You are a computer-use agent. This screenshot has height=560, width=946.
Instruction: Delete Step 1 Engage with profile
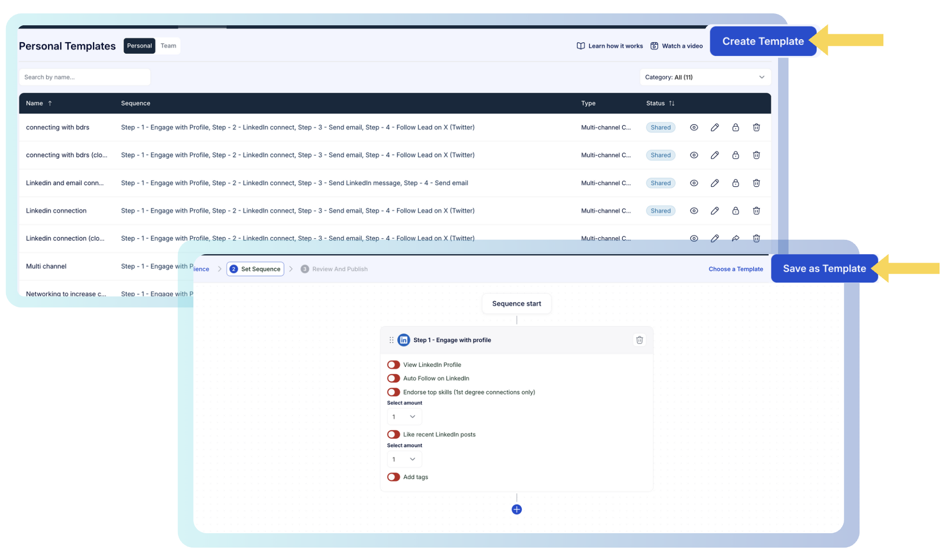click(639, 340)
